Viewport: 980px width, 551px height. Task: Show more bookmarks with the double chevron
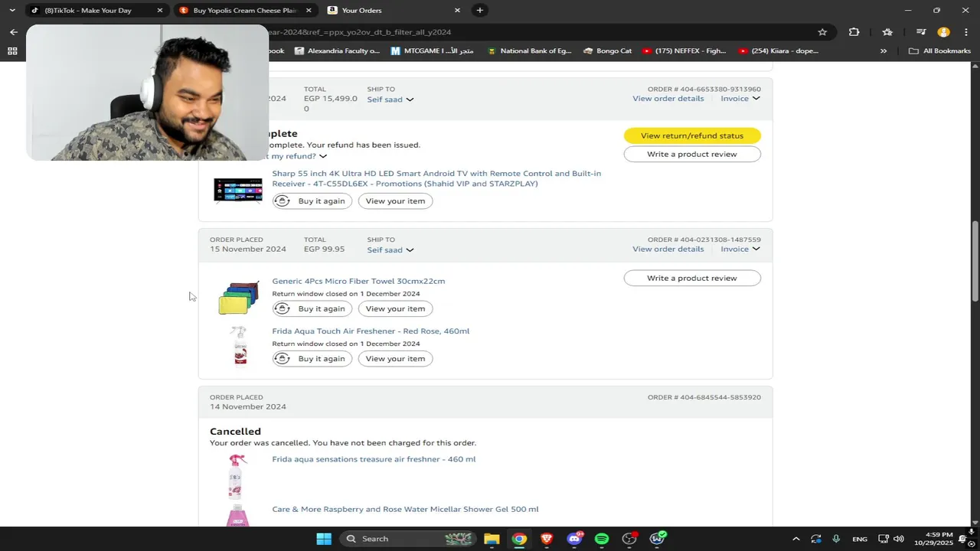(x=884, y=51)
